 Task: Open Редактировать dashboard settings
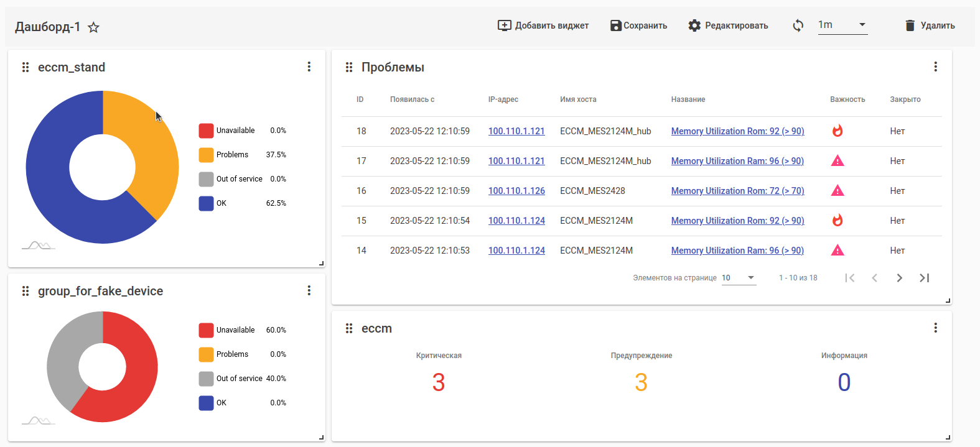(728, 25)
